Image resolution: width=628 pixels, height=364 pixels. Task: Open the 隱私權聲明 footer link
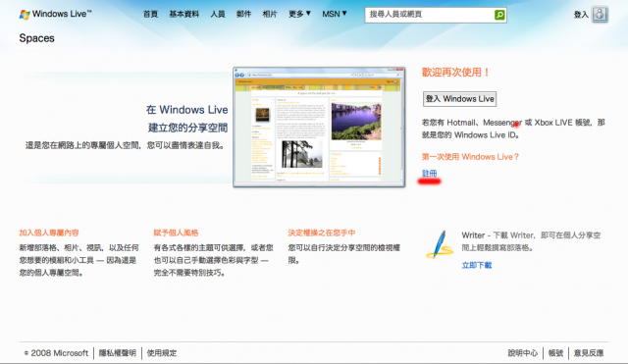(118, 353)
